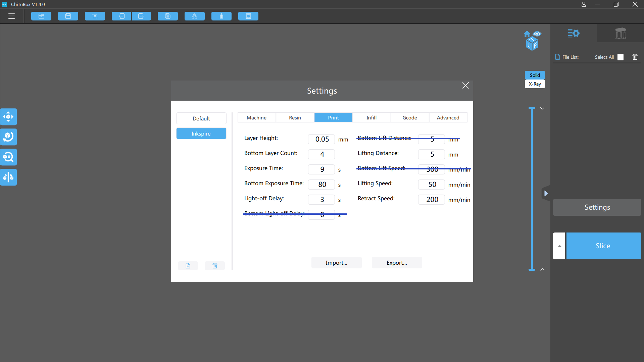This screenshot has width=644, height=362.
Task: Click the Export... button
Action: pos(397,263)
